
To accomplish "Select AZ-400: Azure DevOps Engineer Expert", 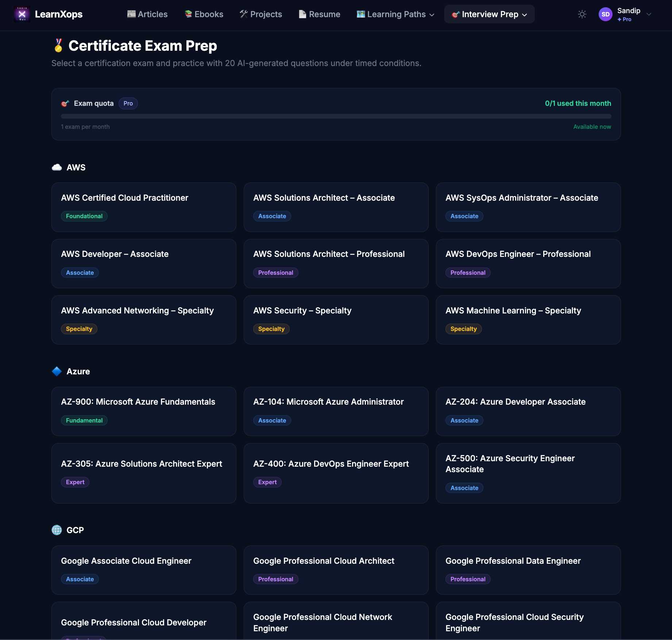I will pos(336,473).
